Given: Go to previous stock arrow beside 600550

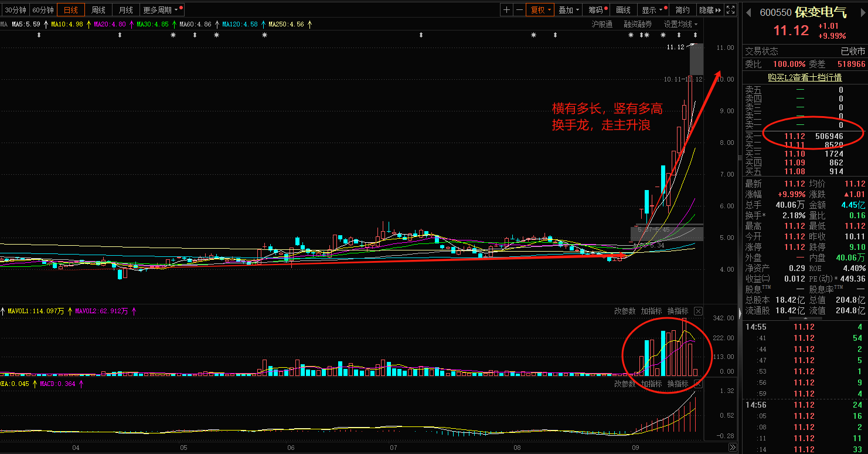Looking at the screenshot, I should tap(748, 12).
